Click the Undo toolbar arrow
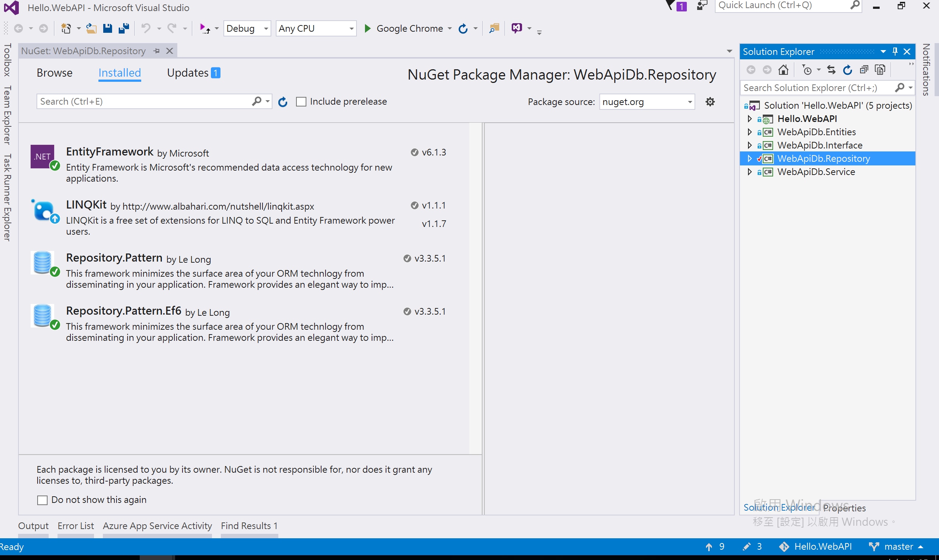This screenshot has width=939, height=560. [x=146, y=28]
